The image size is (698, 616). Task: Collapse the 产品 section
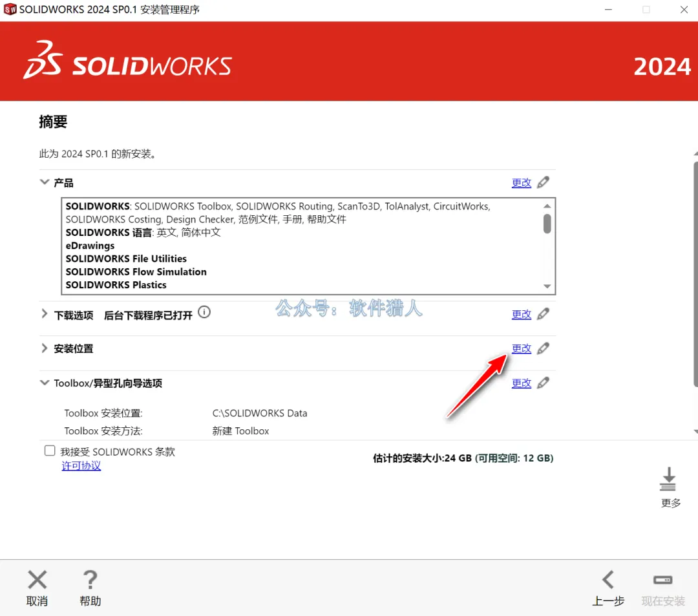click(x=45, y=182)
